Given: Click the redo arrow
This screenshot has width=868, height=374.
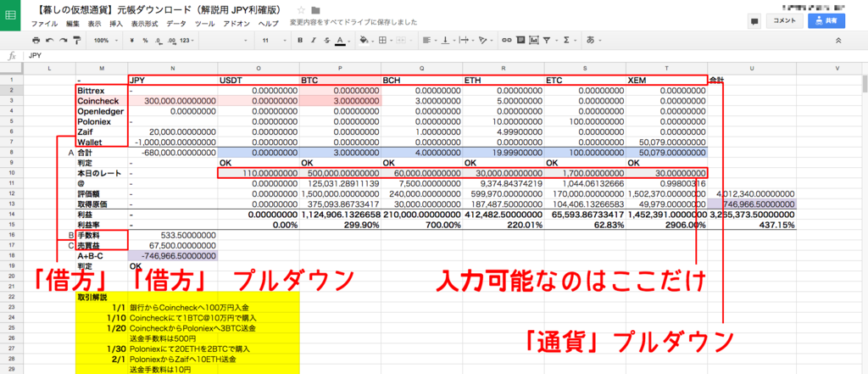Looking at the screenshot, I should (x=63, y=41).
